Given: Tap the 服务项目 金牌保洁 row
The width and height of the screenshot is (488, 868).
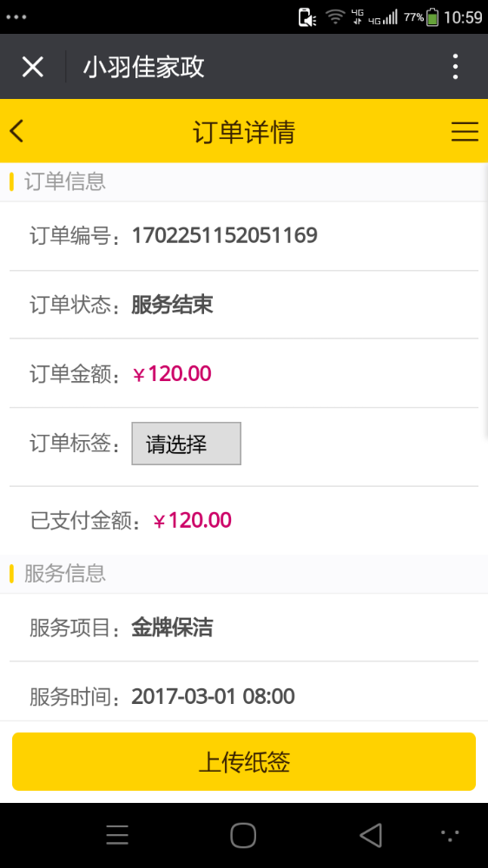Looking at the screenshot, I should point(244,628).
